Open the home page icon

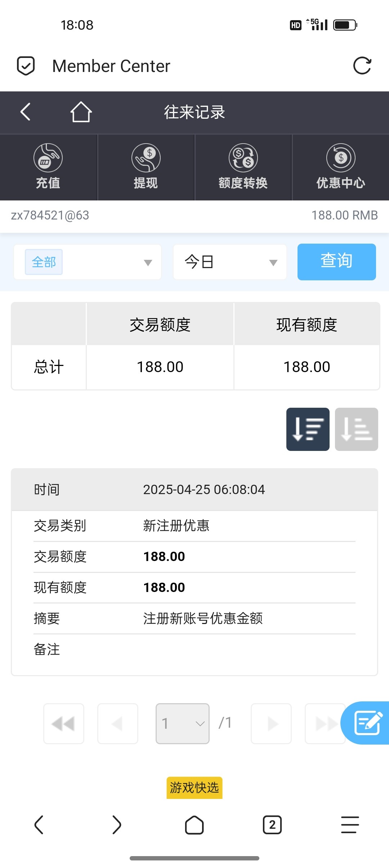coord(81,112)
